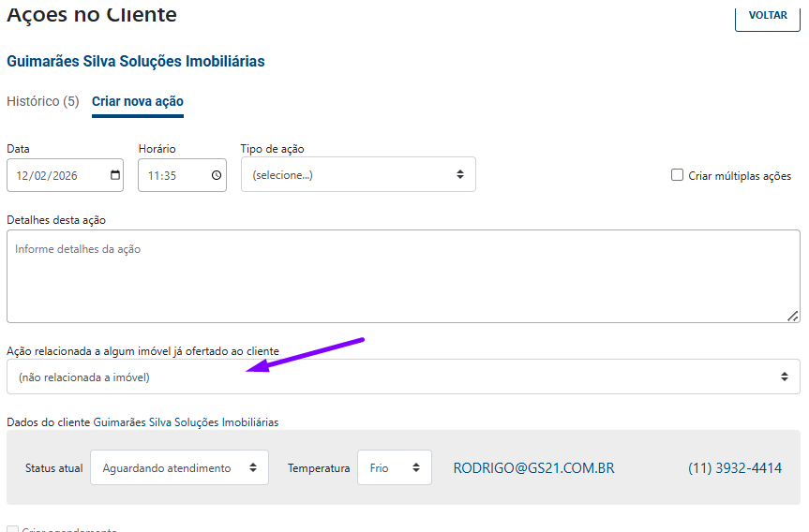Image resolution: width=809 pixels, height=532 pixels.
Task: Click the phone number (11) 3932-4414
Action: (734, 468)
